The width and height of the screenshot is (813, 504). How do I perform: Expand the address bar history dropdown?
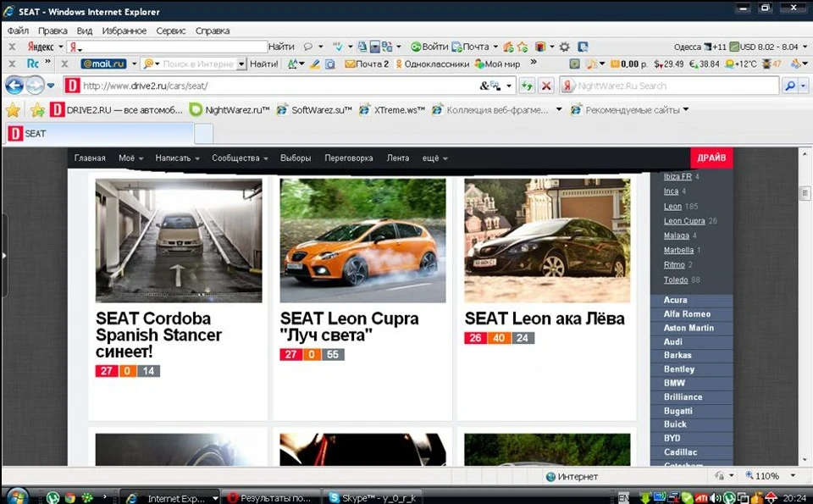point(509,86)
